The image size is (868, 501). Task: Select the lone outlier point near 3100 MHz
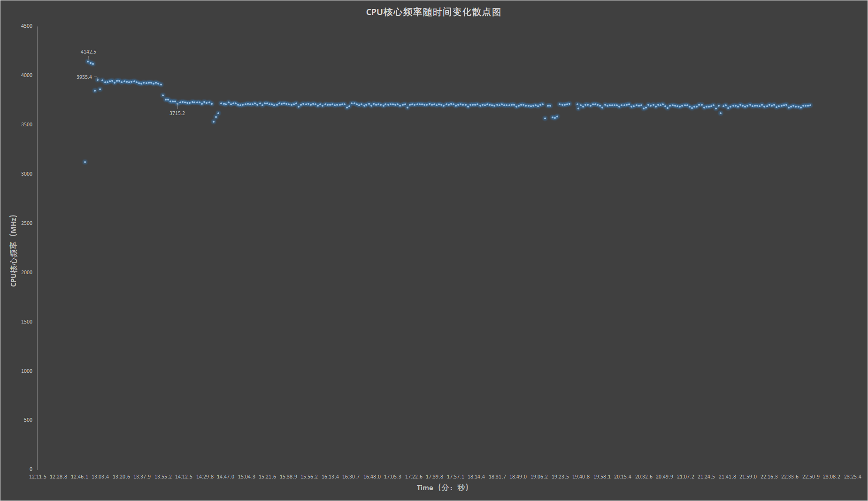[85, 162]
